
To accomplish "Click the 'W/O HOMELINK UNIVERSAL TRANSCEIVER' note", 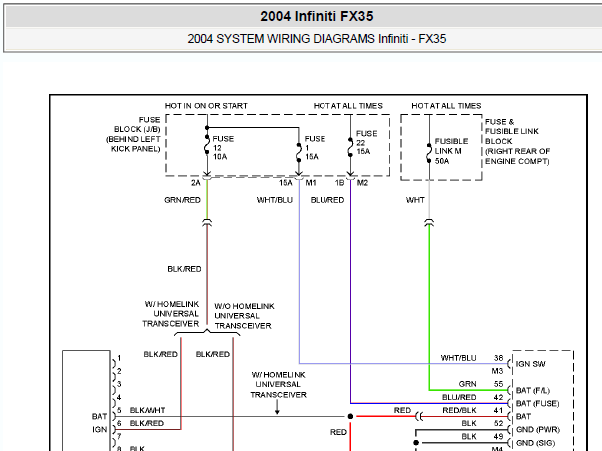I will tap(244, 316).
